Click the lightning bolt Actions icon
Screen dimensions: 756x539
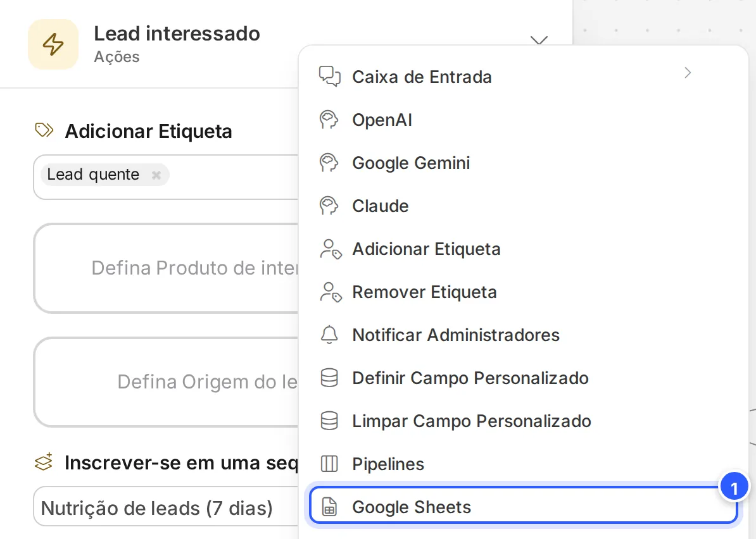click(x=53, y=44)
